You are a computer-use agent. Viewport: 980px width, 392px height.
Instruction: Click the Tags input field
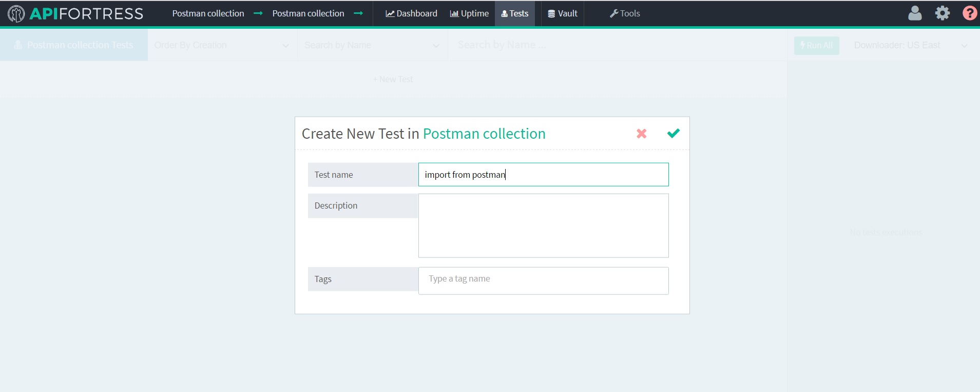pos(543,279)
